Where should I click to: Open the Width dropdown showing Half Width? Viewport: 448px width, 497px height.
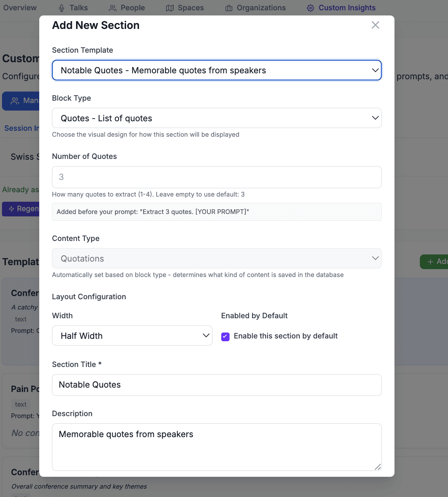(132, 336)
